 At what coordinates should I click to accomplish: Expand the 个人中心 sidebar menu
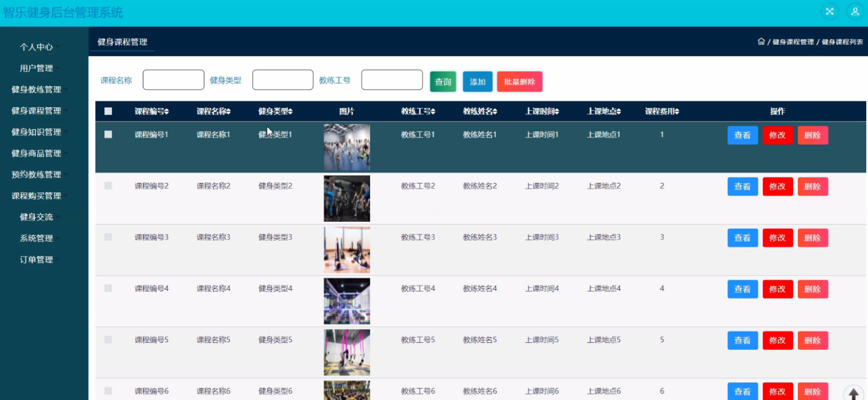tap(37, 47)
